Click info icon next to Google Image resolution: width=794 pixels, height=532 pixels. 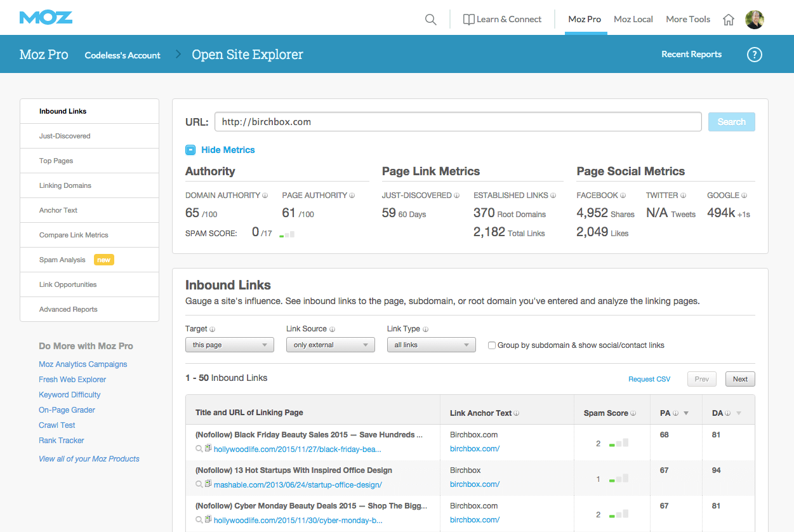pyautogui.click(x=744, y=196)
